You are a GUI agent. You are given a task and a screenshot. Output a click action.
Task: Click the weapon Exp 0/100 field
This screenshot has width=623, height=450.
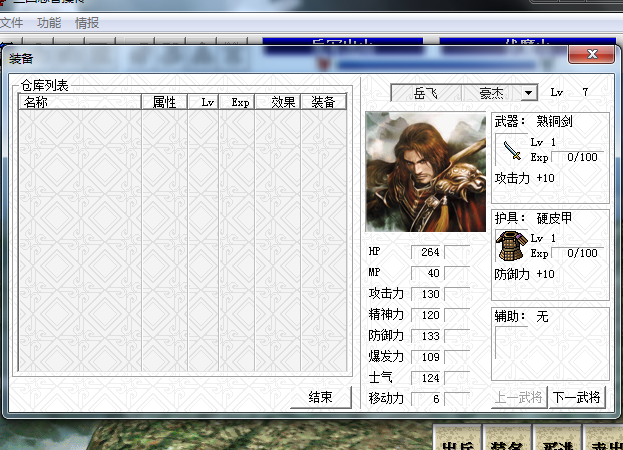pos(578,157)
